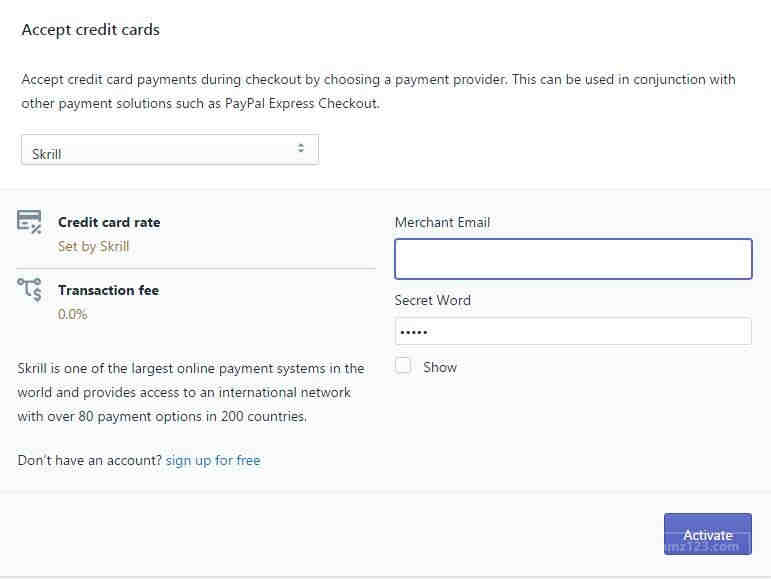Activate the Skrill payment provider
Image resolution: width=771 pixels, height=579 pixels.
tap(708, 534)
